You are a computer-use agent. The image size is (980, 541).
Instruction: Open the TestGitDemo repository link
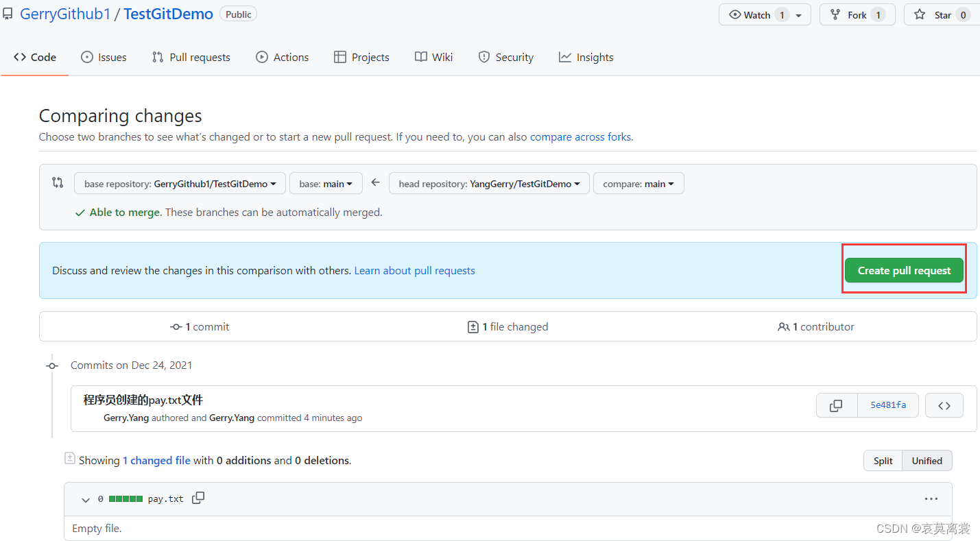168,14
